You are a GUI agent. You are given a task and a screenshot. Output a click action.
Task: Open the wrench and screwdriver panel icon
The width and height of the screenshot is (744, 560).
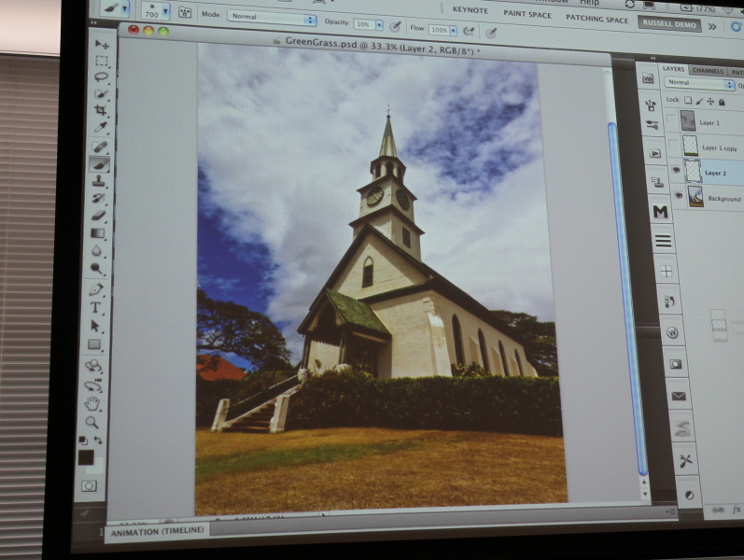coord(684,460)
